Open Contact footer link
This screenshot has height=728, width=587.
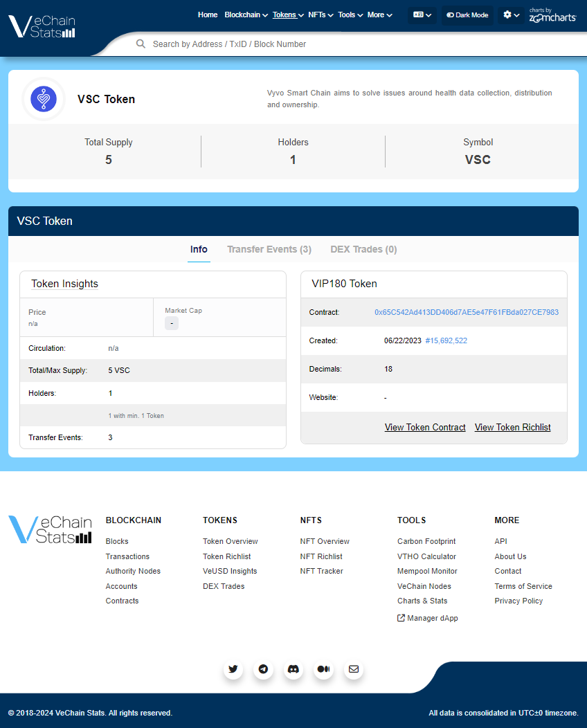point(508,571)
